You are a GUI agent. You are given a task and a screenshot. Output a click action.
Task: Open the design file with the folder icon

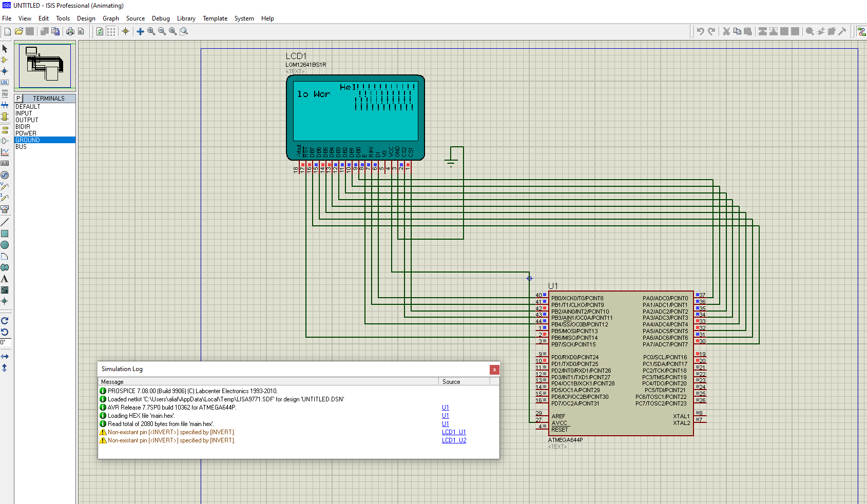tap(19, 31)
